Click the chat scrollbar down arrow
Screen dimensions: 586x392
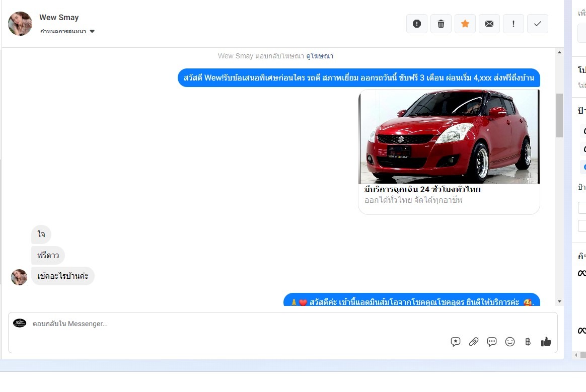click(559, 301)
